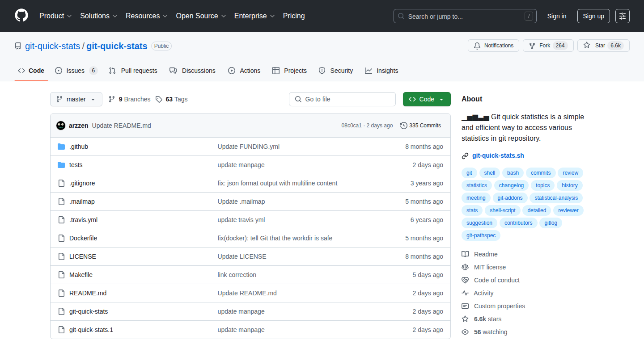The height and width of the screenshot is (340, 644).
Task: Open the 'link correction' commit message
Action: point(237,275)
